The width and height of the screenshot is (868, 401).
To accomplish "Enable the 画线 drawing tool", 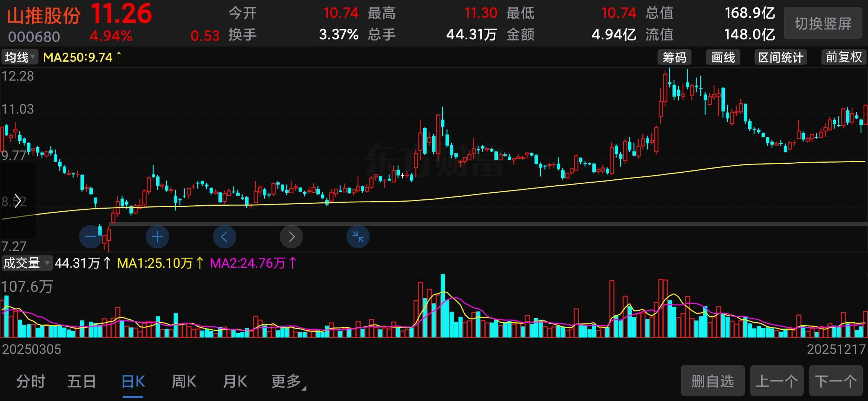I will 723,57.
